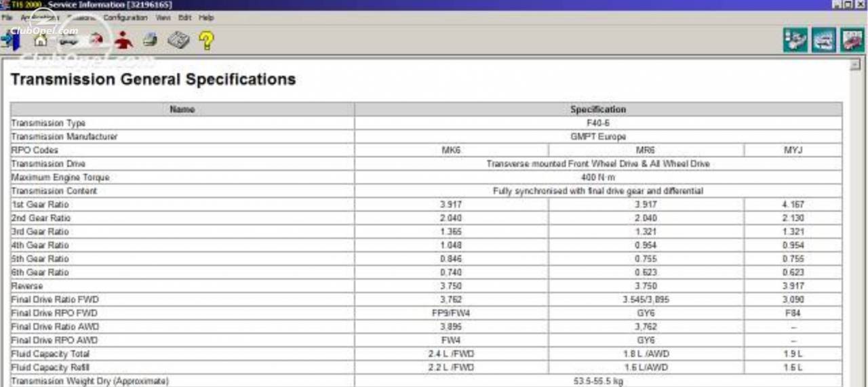Select the 400 N·m torque value
The image size is (868, 387).
click(x=598, y=178)
